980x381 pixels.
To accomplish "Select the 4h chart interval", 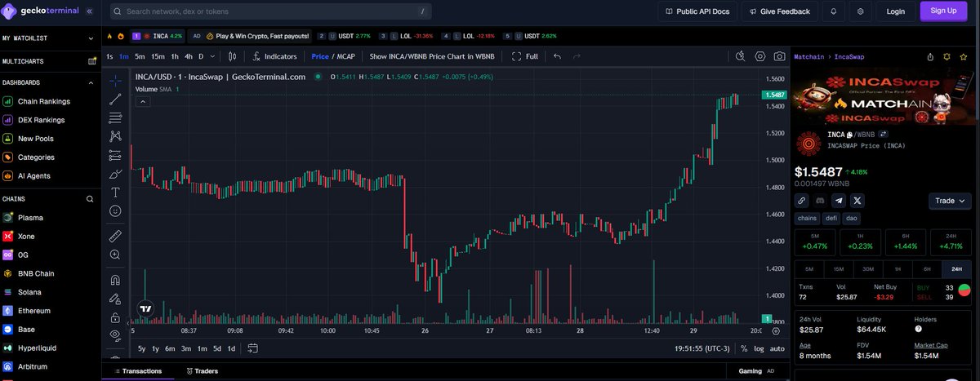I will (x=188, y=56).
